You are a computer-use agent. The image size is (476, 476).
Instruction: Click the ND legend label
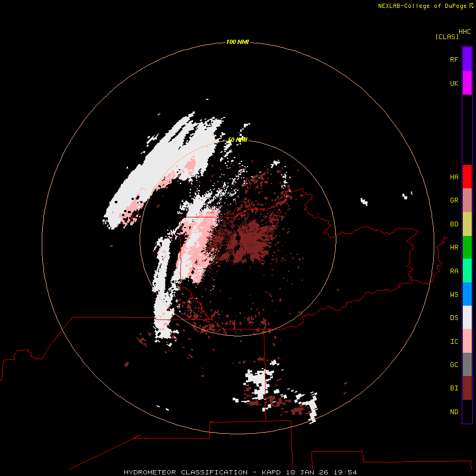454,412
